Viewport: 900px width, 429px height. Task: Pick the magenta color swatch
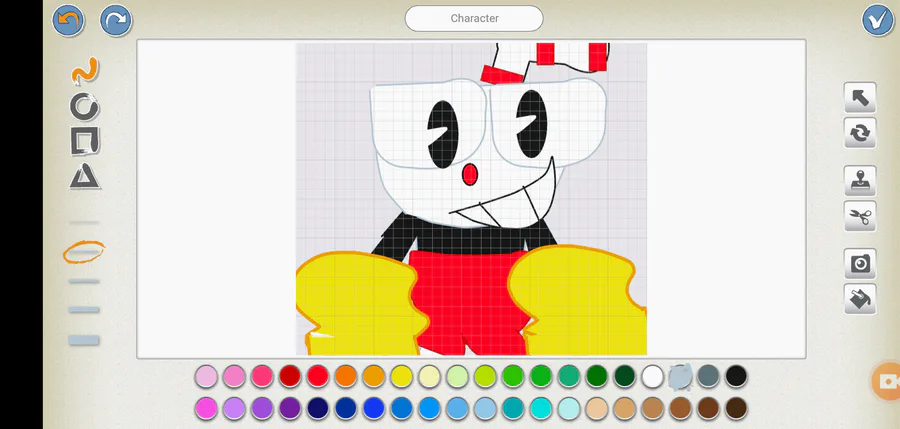click(x=206, y=408)
